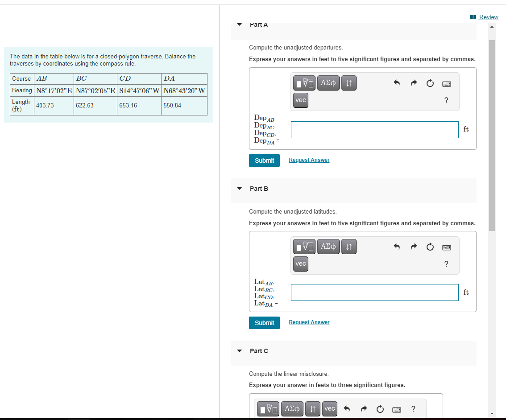
Task: Click the reset icon in Part A toolbar
Action: (x=430, y=82)
